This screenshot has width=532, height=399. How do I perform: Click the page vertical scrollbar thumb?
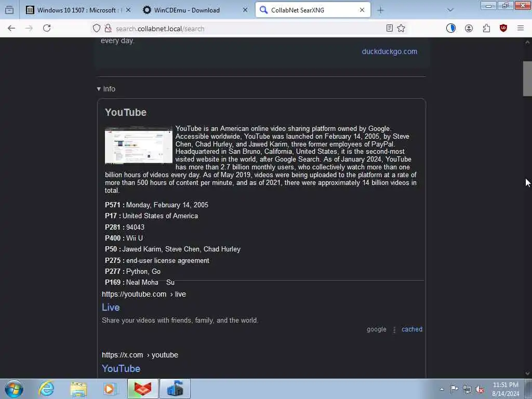pos(527,79)
